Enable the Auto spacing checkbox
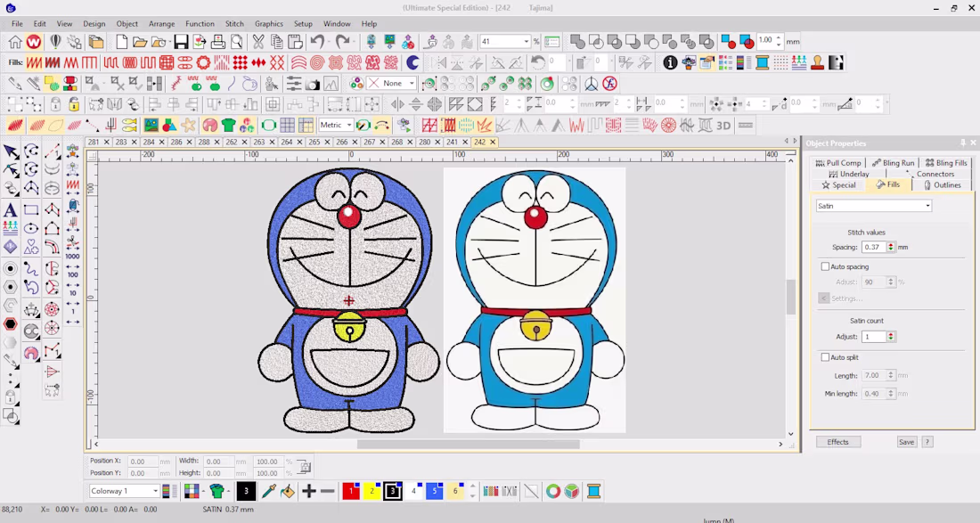 (x=825, y=266)
